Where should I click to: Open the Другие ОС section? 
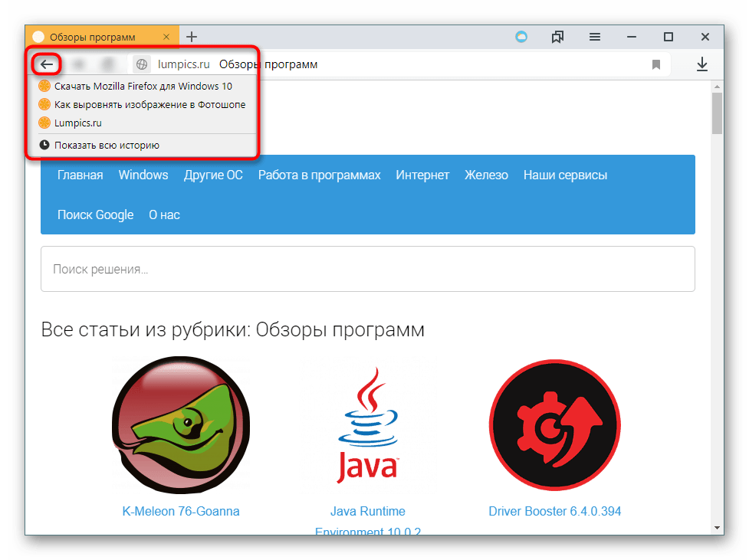click(213, 175)
